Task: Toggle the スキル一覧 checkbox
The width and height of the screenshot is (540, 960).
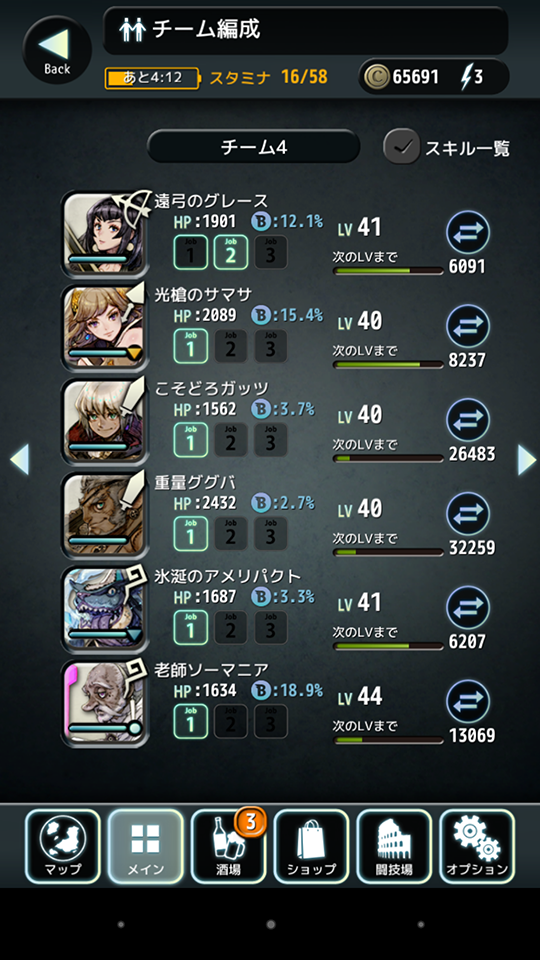Action: tap(401, 147)
